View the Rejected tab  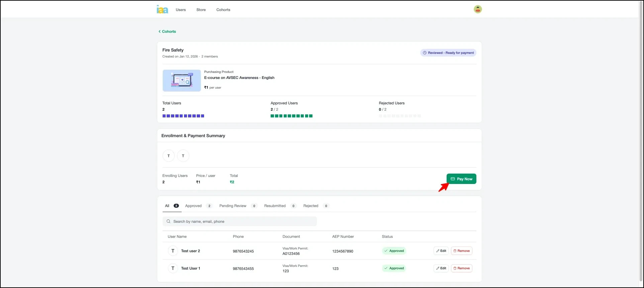311,206
